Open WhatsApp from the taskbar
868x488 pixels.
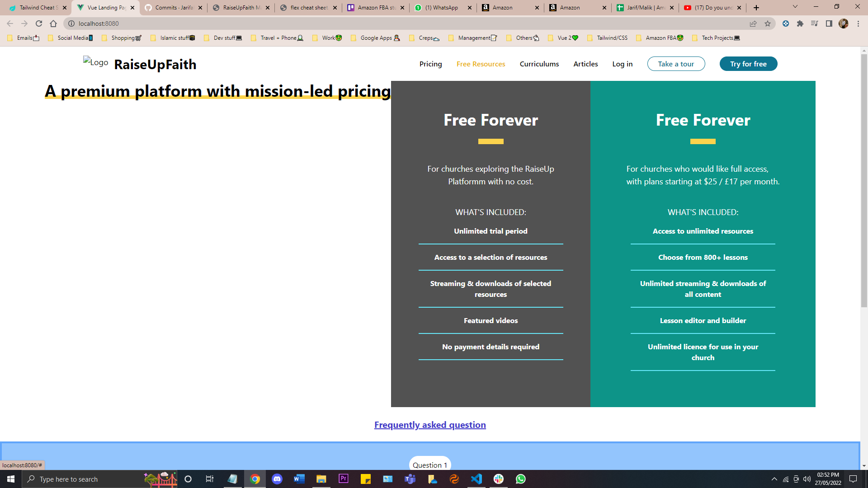pos(521,479)
